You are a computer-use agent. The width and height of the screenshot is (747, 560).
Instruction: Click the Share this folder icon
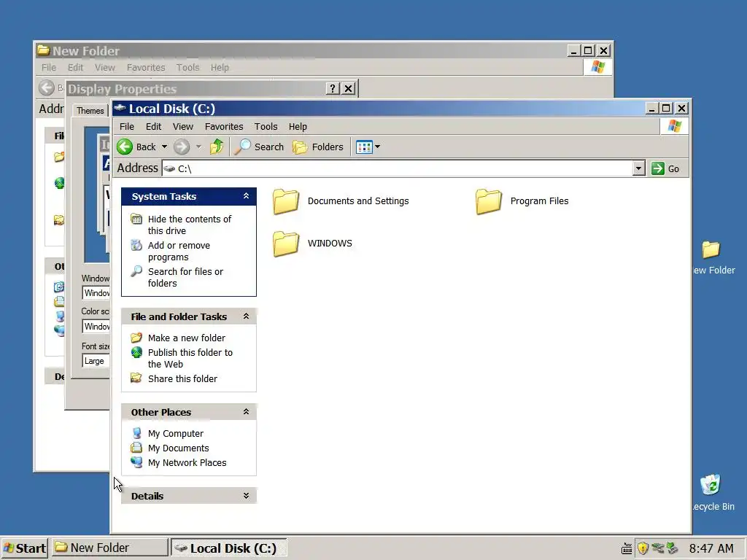(x=136, y=378)
